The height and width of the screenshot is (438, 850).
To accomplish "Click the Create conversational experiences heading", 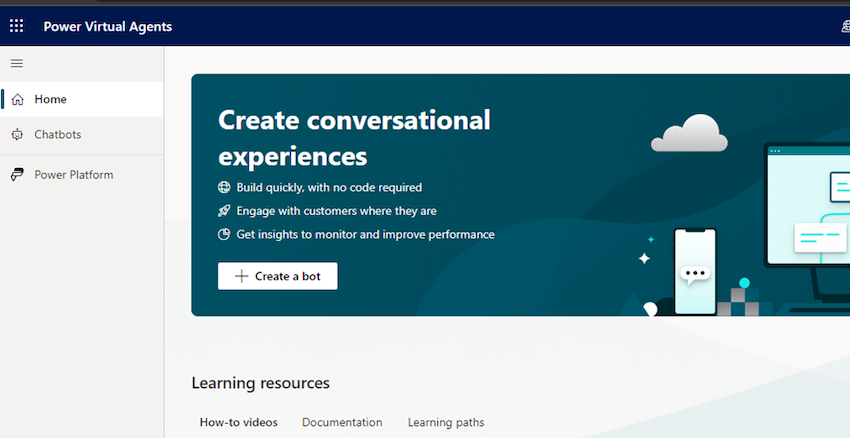I will [354, 138].
